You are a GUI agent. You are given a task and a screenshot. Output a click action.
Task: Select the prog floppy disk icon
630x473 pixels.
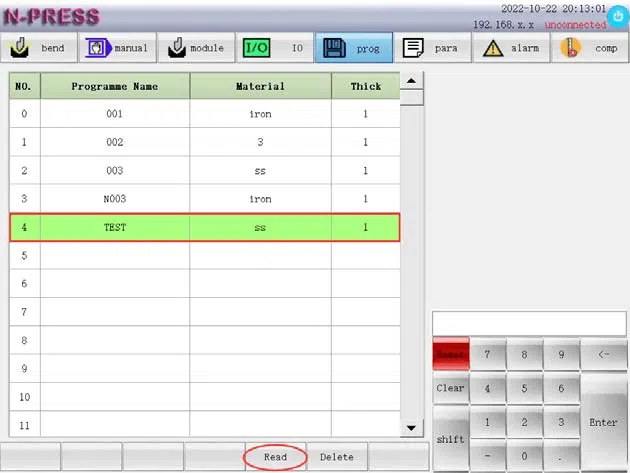click(334, 48)
